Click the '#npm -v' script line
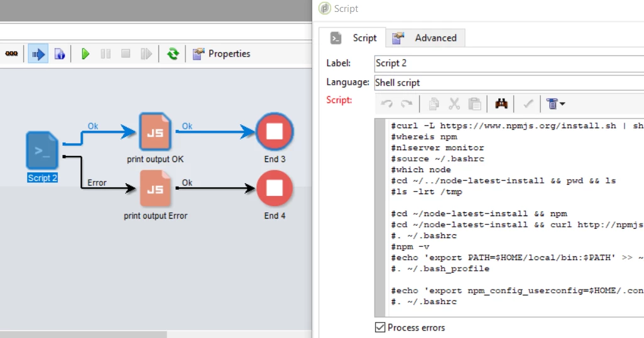The width and height of the screenshot is (644, 338). click(x=410, y=247)
